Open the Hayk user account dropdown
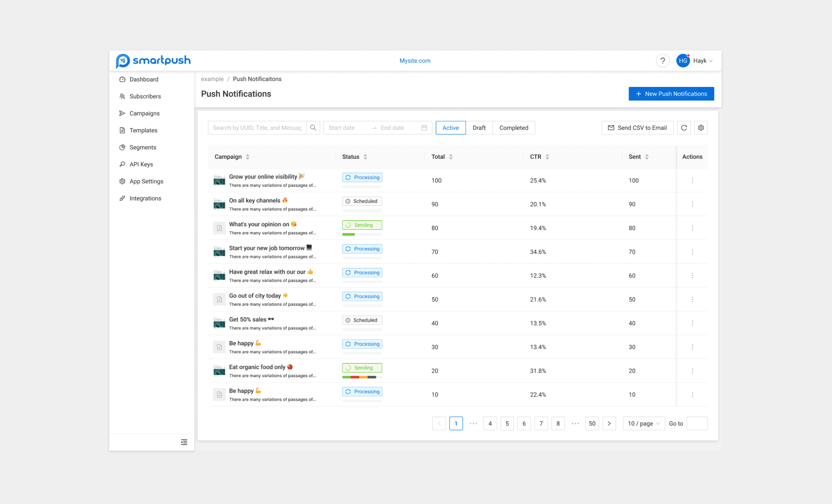 699,61
